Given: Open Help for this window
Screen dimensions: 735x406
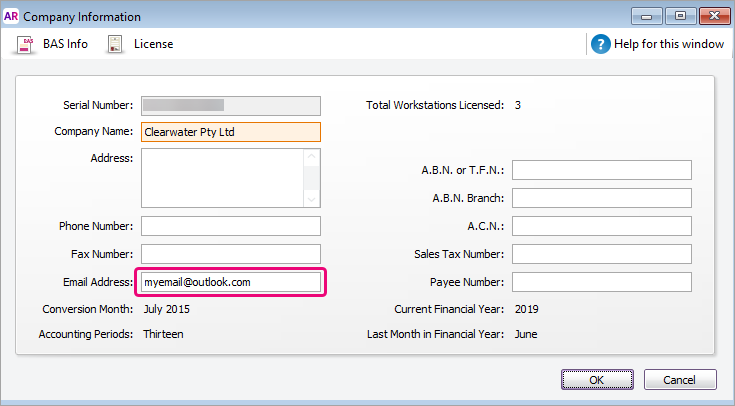Looking at the screenshot, I should coord(667,44).
